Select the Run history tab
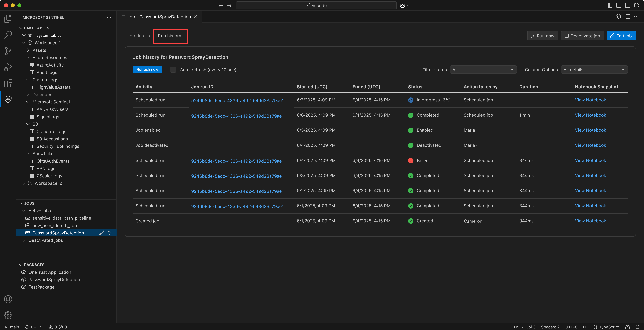 click(x=170, y=36)
